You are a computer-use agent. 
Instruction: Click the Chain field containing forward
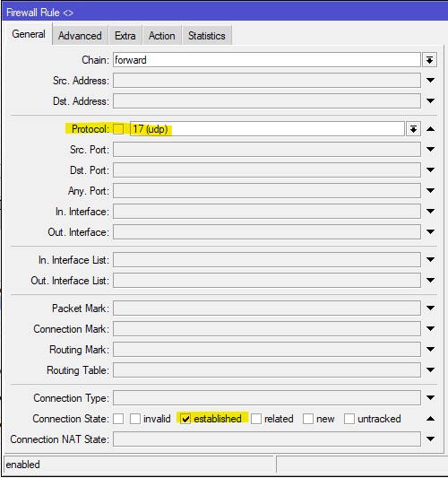pos(267,60)
